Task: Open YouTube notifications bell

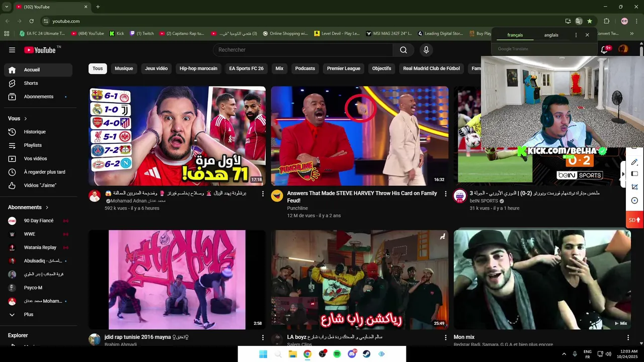Action: [x=605, y=49]
